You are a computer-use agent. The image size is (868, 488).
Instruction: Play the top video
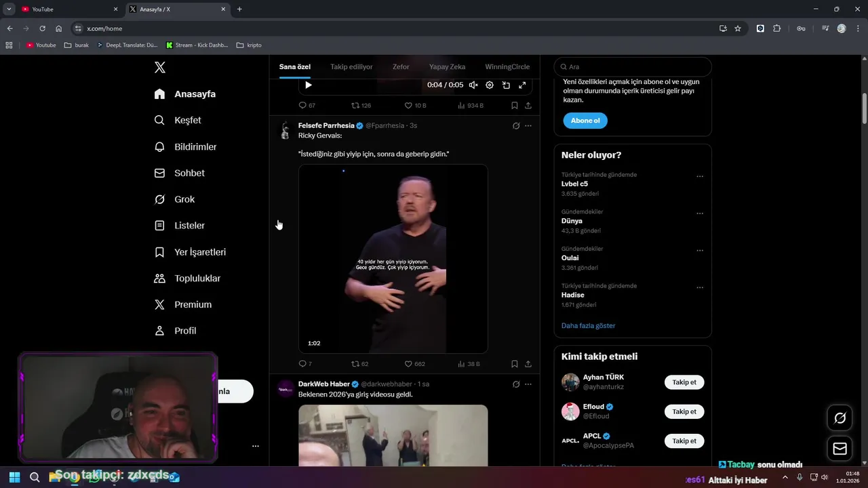click(309, 85)
